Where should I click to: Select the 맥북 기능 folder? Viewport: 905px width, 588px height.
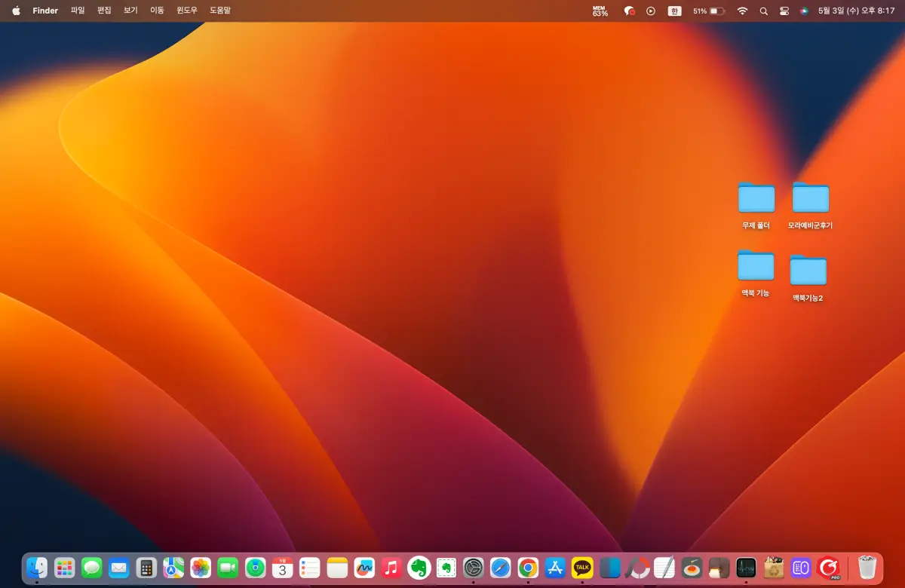pos(756,273)
